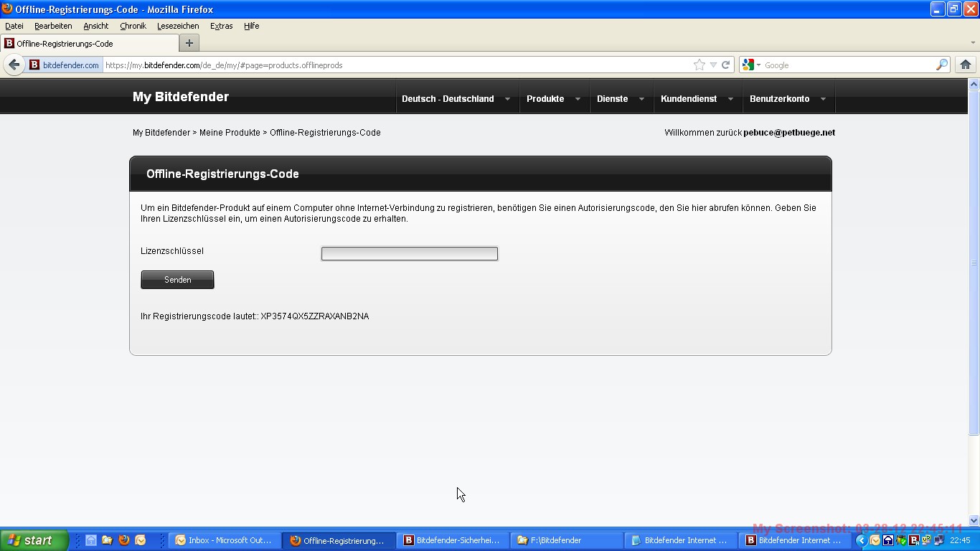Expand the Deutsch - Deutschland language menu
This screenshot has height=551, width=980.
456,98
